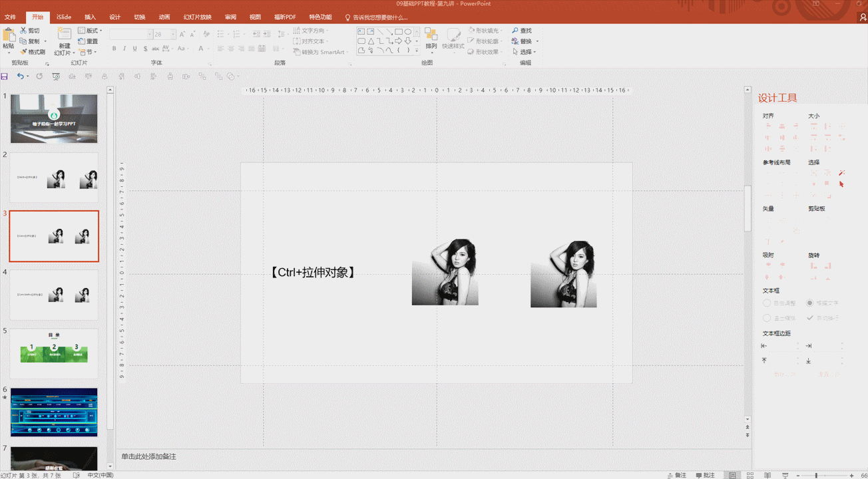868x479 pixels.
Task: Open the Shape Fill (形状填充) dropdown
Action: [x=501, y=31]
